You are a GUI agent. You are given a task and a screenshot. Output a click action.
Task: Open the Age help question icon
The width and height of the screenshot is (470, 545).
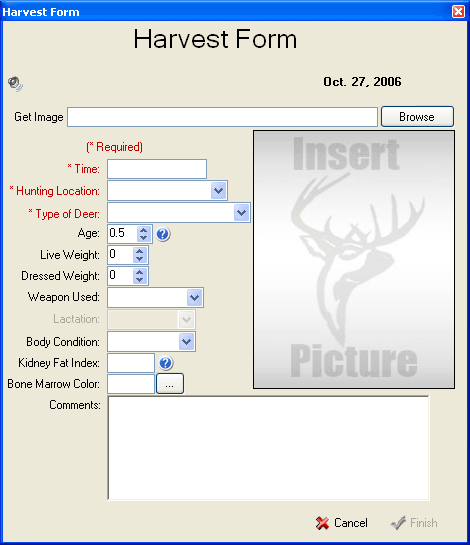pyautogui.click(x=163, y=234)
